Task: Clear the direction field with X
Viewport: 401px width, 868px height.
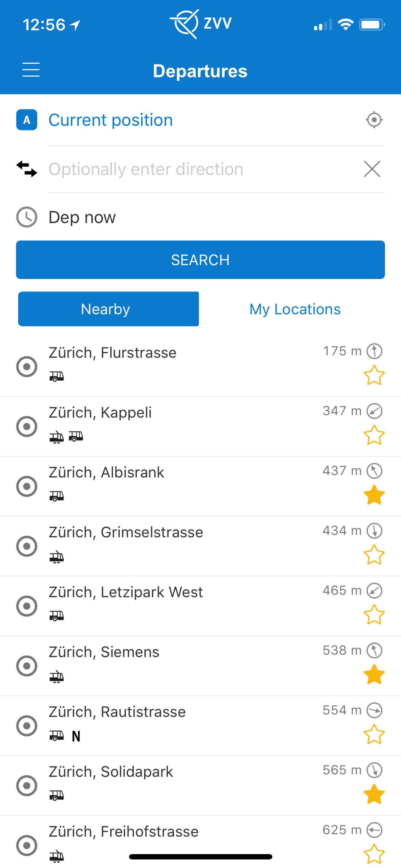Action: point(372,169)
